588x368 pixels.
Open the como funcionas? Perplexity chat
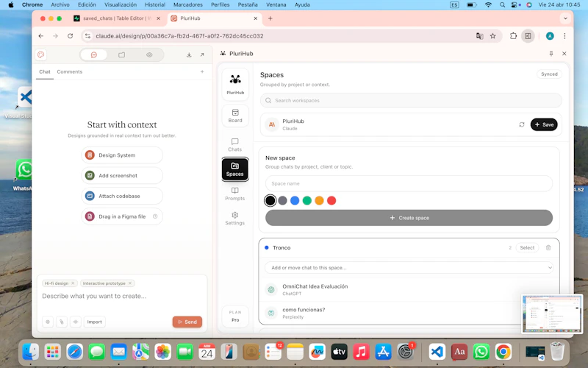coord(409,313)
